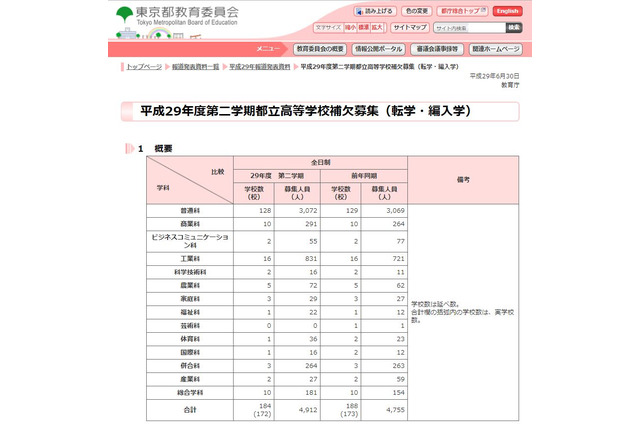Click the value 721 in 工業科 row
This screenshot has height=426, width=640.
click(398, 259)
